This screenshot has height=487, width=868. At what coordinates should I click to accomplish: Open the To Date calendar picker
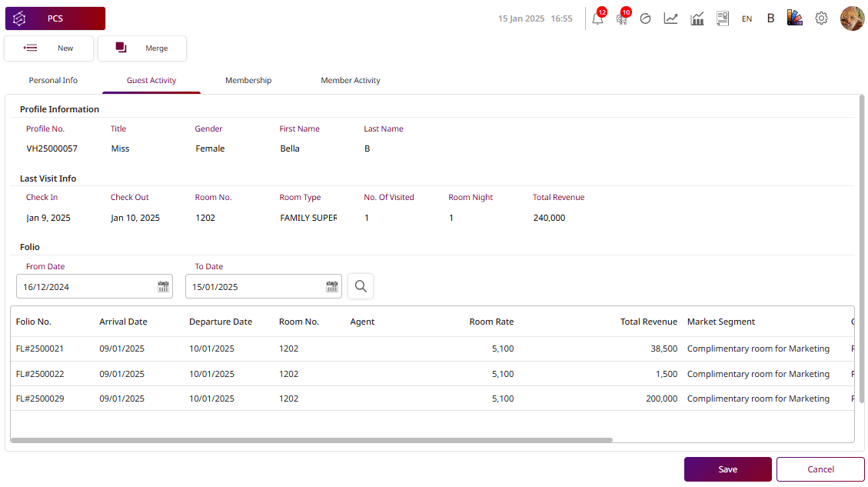pos(332,287)
